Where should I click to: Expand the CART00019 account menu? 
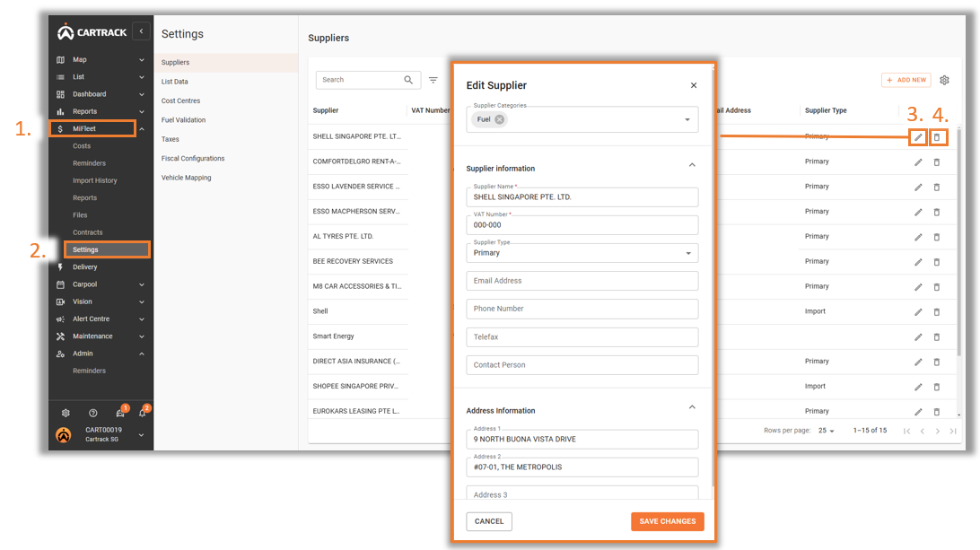[x=141, y=435]
